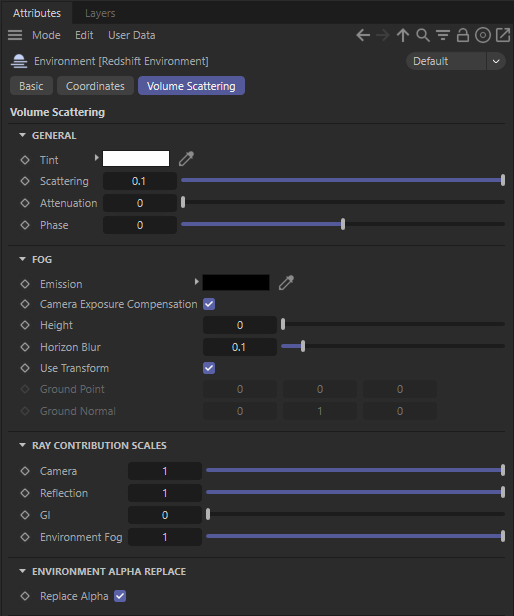Open the User Data menu
The width and height of the screenshot is (514, 616).
pyautogui.click(x=132, y=35)
